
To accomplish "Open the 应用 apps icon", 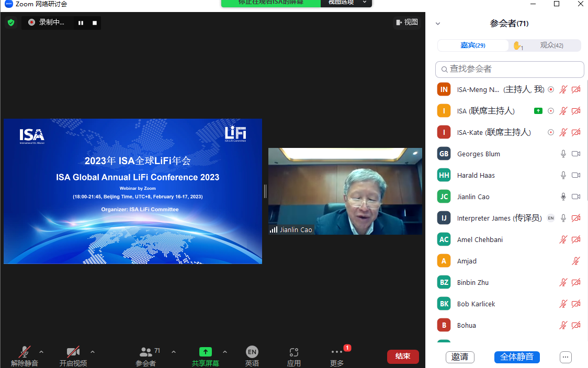I will coord(294,353).
